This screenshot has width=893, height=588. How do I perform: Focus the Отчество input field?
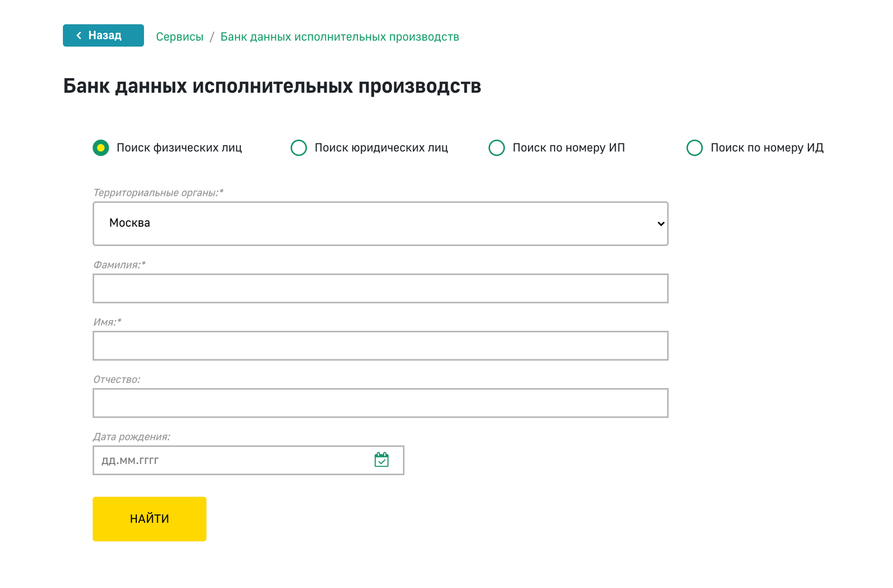pos(380,403)
